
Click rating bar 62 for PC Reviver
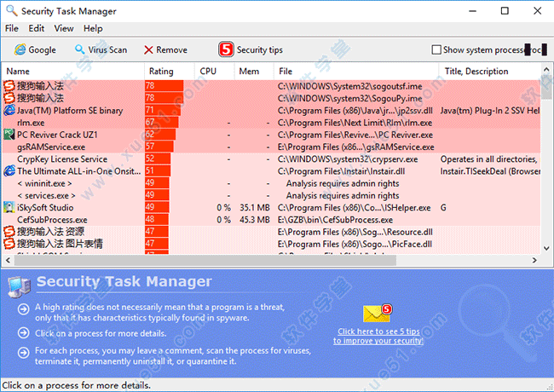pyautogui.click(x=160, y=135)
